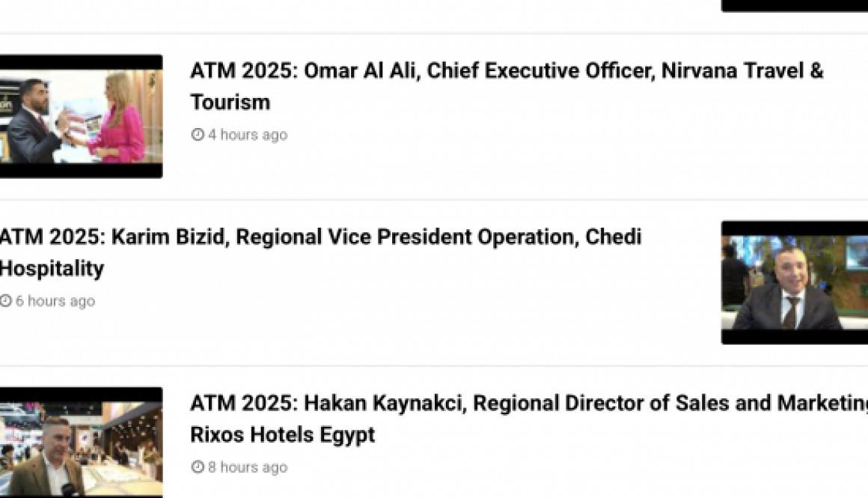Click the Karim Bizid interview thumbnail
The width and height of the screenshot is (868, 498).
click(793, 281)
